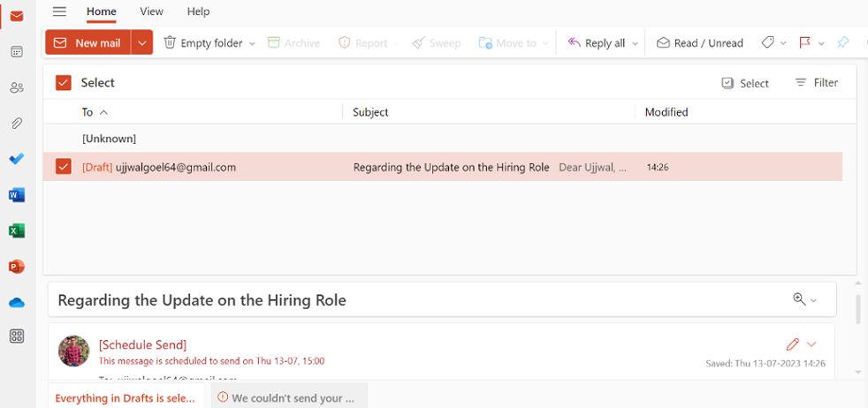Click the Select toggle near Filter
868x408 pixels.
click(x=745, y=83)
